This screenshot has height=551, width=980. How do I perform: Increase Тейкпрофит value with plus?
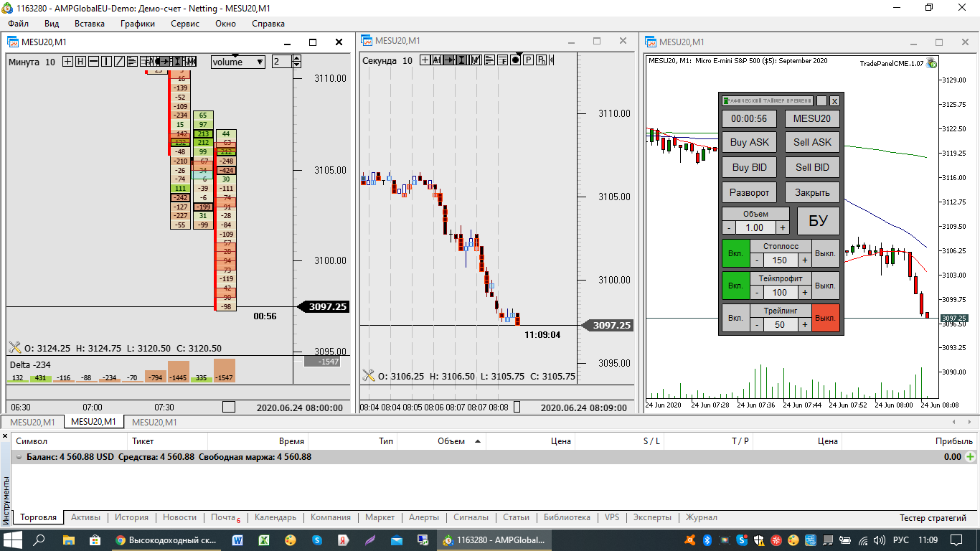[x=805, y=292]
